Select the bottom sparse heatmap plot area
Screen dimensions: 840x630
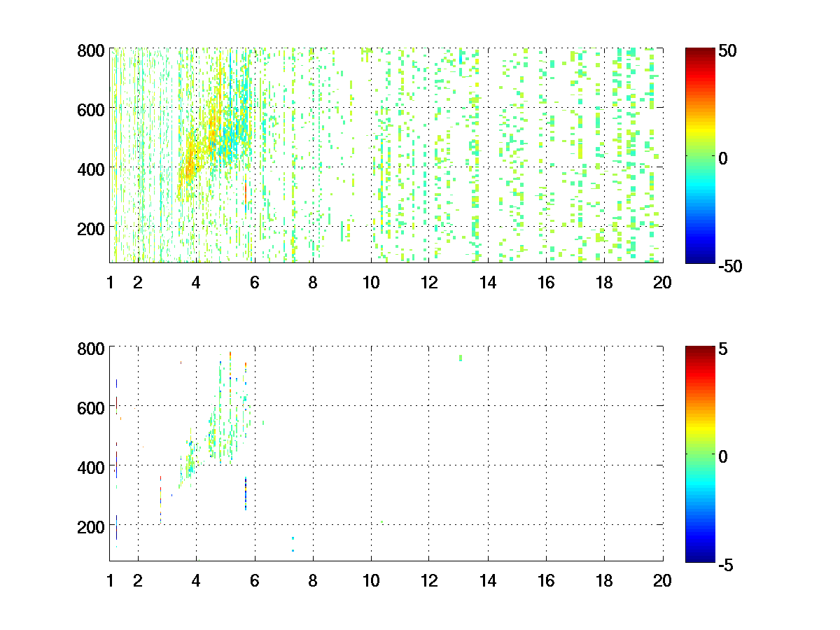386,453
